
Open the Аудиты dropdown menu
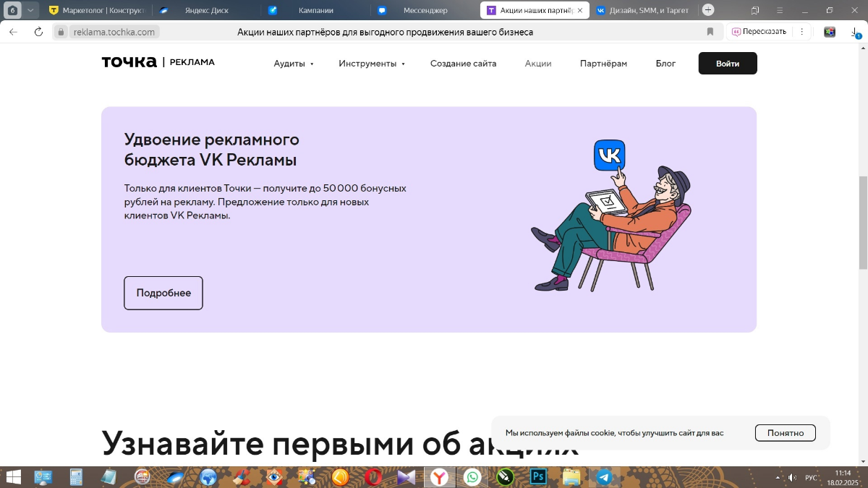[290, 64]
